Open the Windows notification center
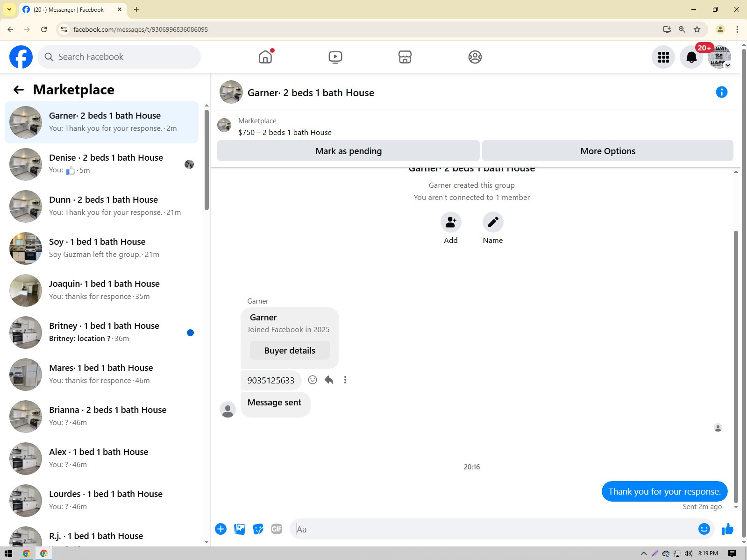Image resolution: width=747 pixels, height=560 pixels. point(732,553)
